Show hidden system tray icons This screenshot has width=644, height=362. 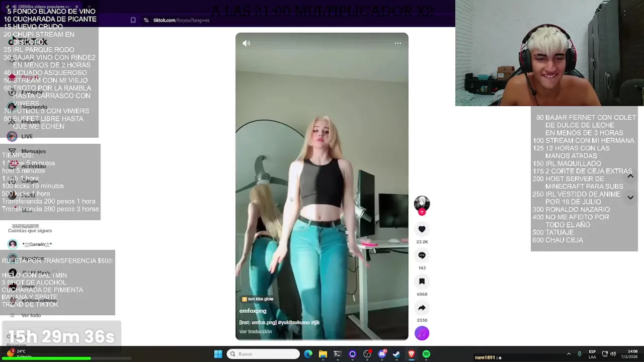[x=569, y=354]
